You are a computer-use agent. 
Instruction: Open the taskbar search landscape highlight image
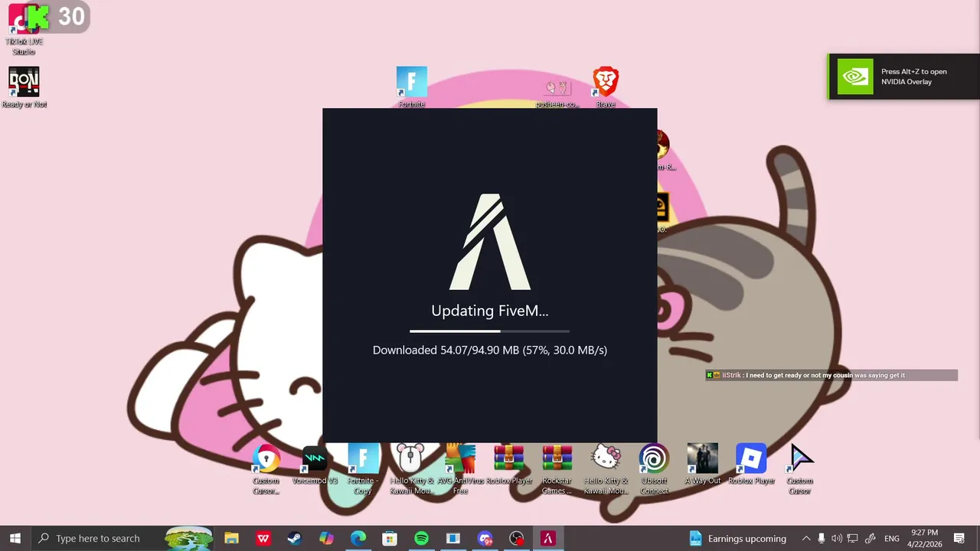(188, 538)
